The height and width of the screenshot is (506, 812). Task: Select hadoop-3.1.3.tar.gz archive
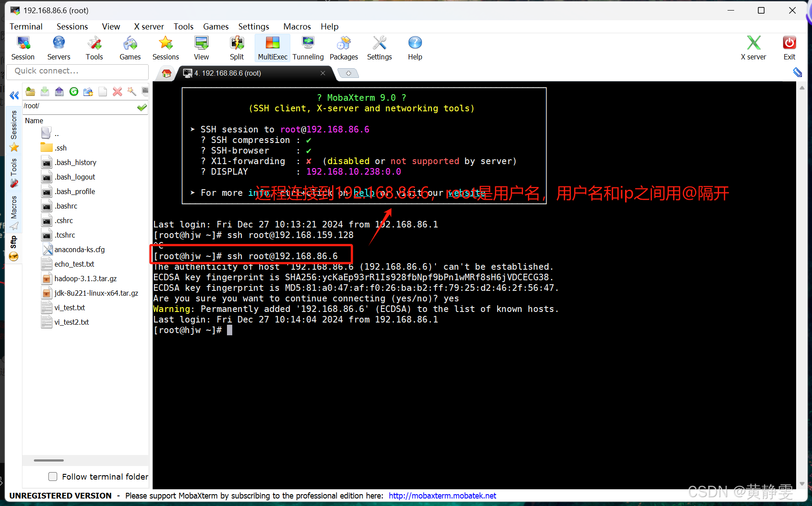pyautogui.click(x=79, y=279)
